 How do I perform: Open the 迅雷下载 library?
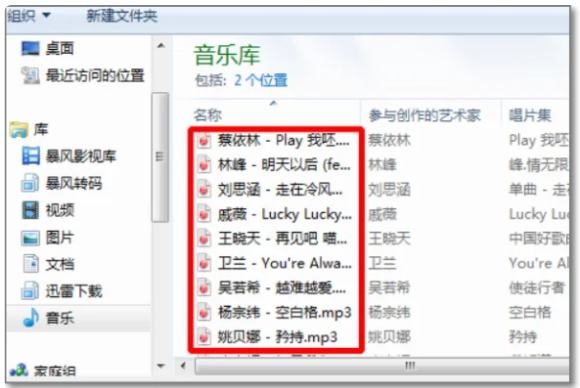pyautogui.click(x=74, y=291)
